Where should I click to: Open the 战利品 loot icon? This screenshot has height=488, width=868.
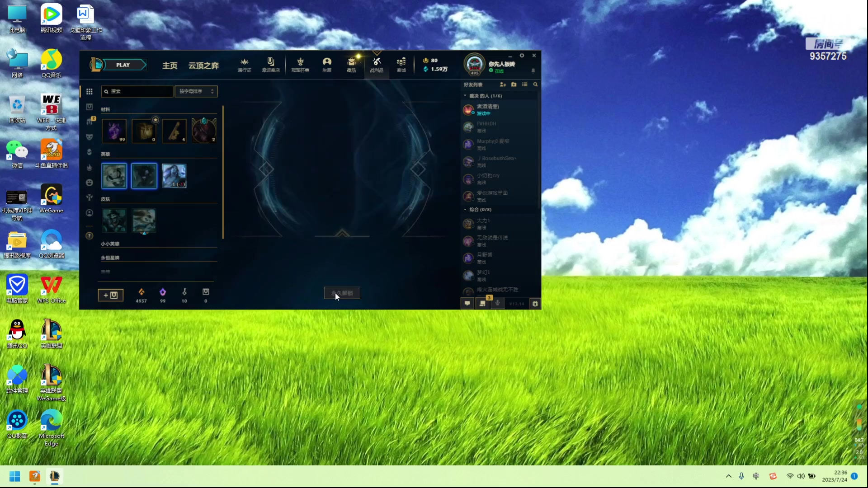(377, 65)
